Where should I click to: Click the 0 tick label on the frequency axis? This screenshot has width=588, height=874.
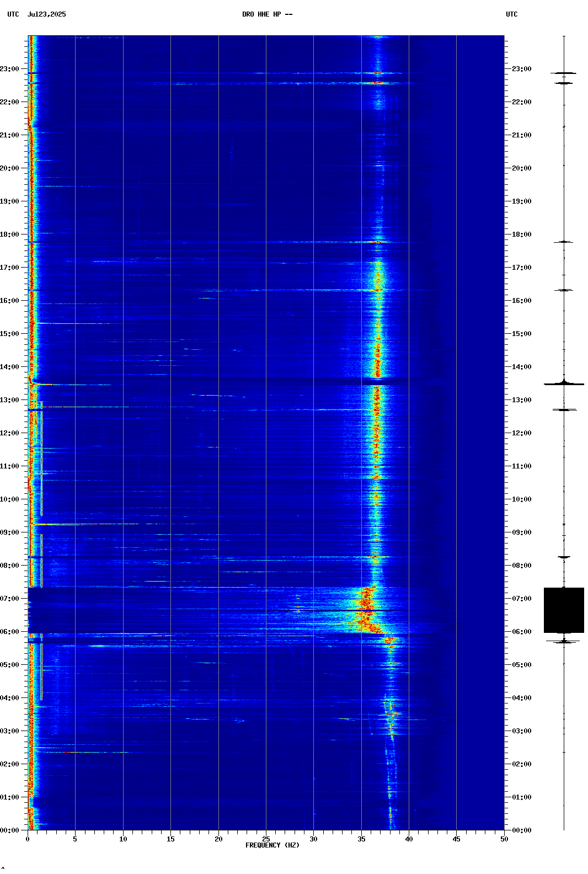click(28, 839)
